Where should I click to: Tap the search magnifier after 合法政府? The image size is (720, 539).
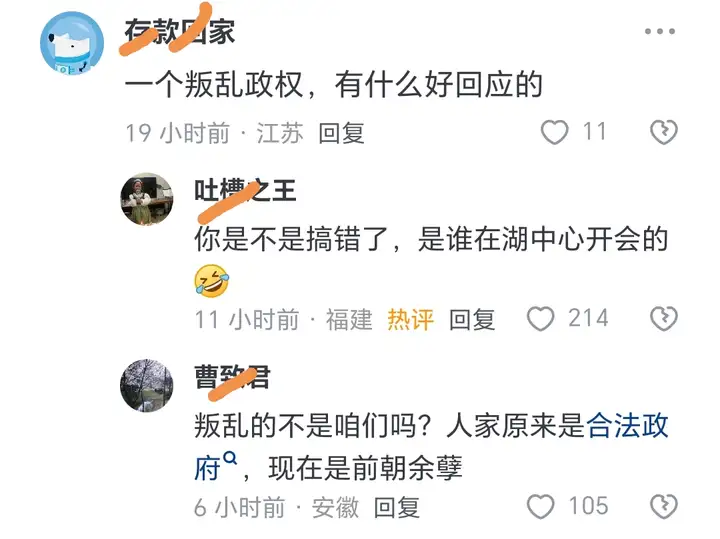[x=230, y=458]
